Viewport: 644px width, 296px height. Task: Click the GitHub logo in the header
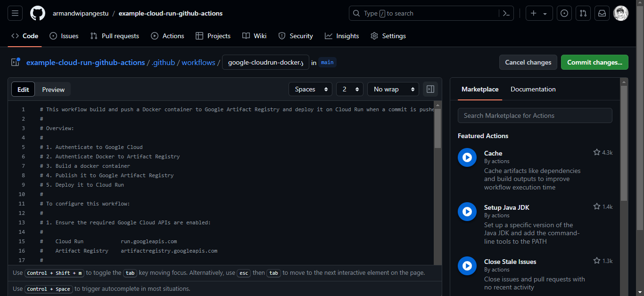[x=37, y=13]
